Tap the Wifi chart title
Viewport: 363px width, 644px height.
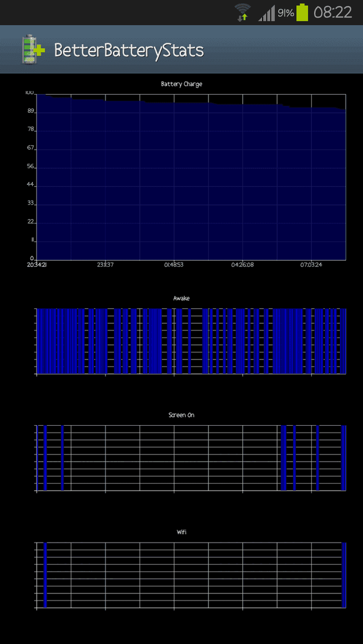181,532
